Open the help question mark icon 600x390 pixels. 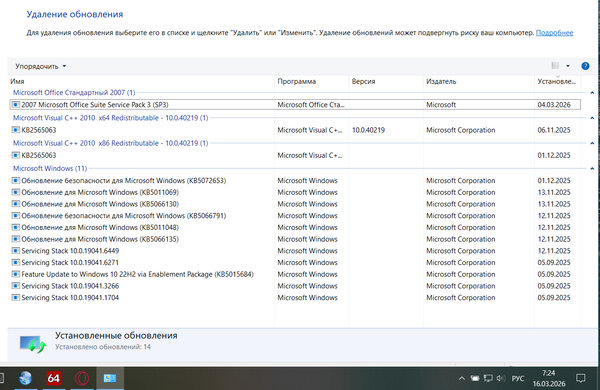tap(585, 66)
